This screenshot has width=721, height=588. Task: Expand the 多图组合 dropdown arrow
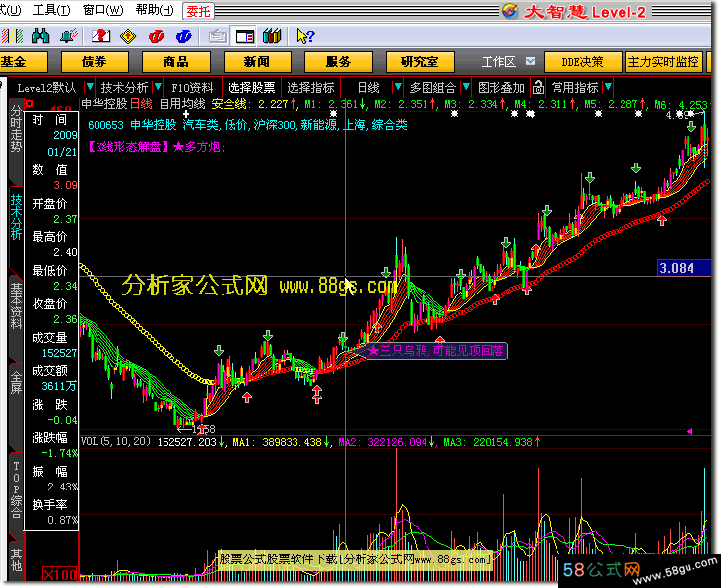pos(466,87)
